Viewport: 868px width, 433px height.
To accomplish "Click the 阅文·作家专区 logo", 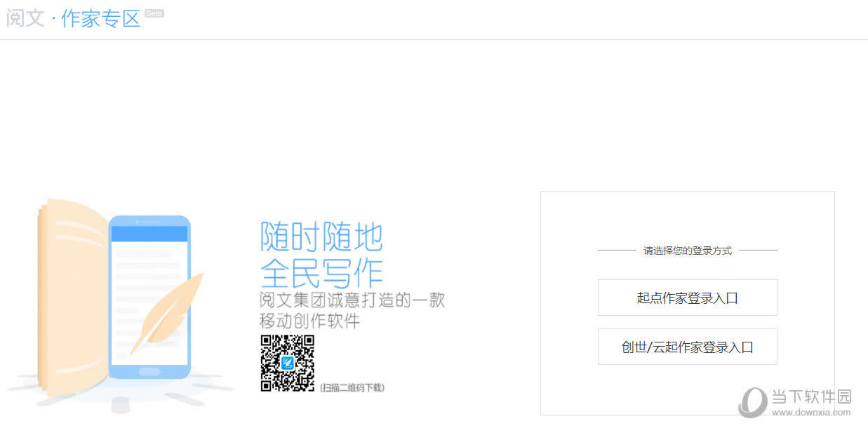I will coord(74,19).
